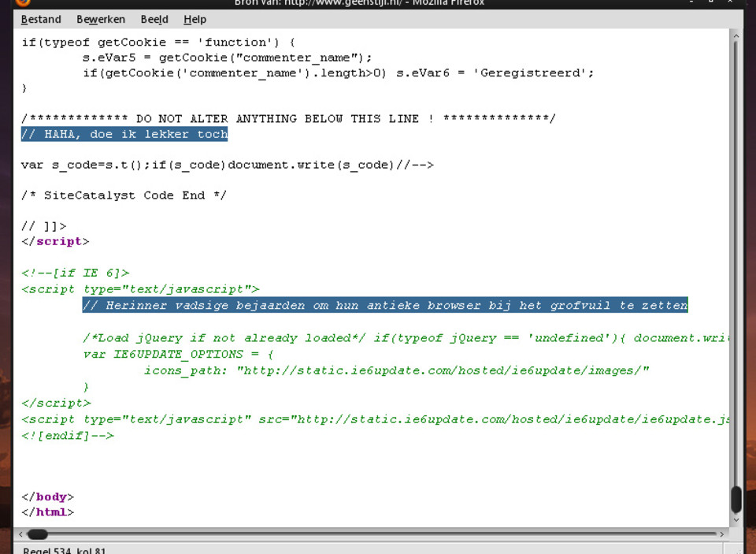
Task: Click the "<![endif]-->" line
Action: (68, 435)
